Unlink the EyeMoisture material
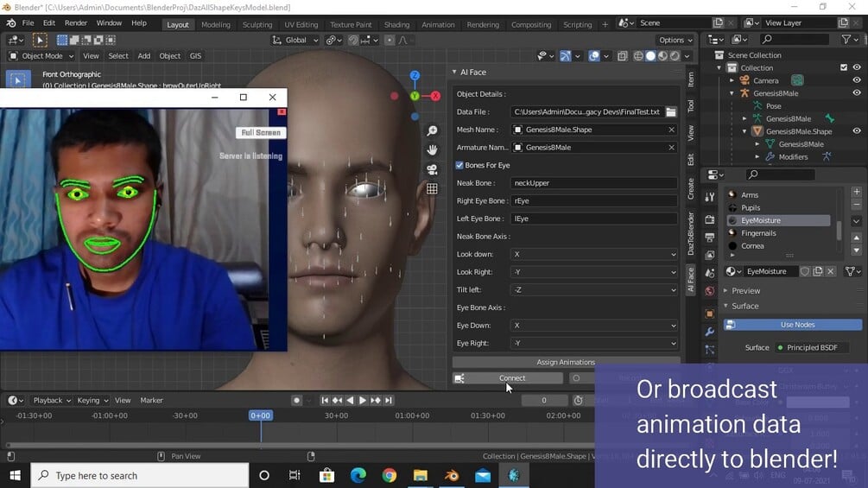This screenshot has width=868, height=488. (x=831, y=271)
